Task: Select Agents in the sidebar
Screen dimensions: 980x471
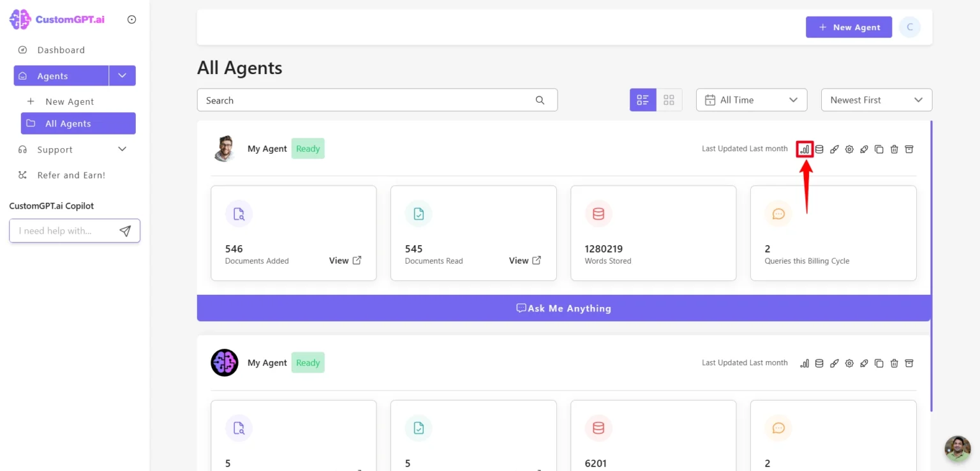Action: [x=61, y=76]
